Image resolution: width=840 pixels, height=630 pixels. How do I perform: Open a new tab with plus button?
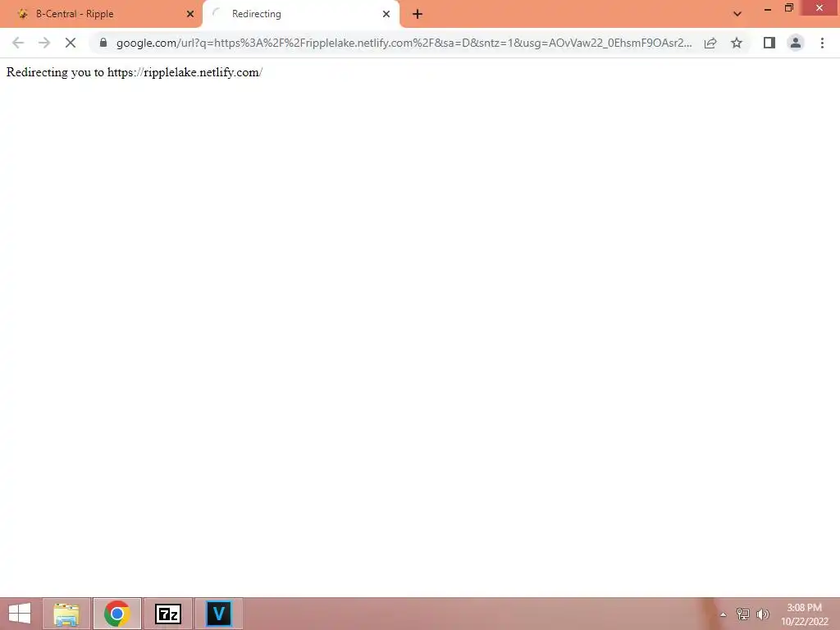418,14
